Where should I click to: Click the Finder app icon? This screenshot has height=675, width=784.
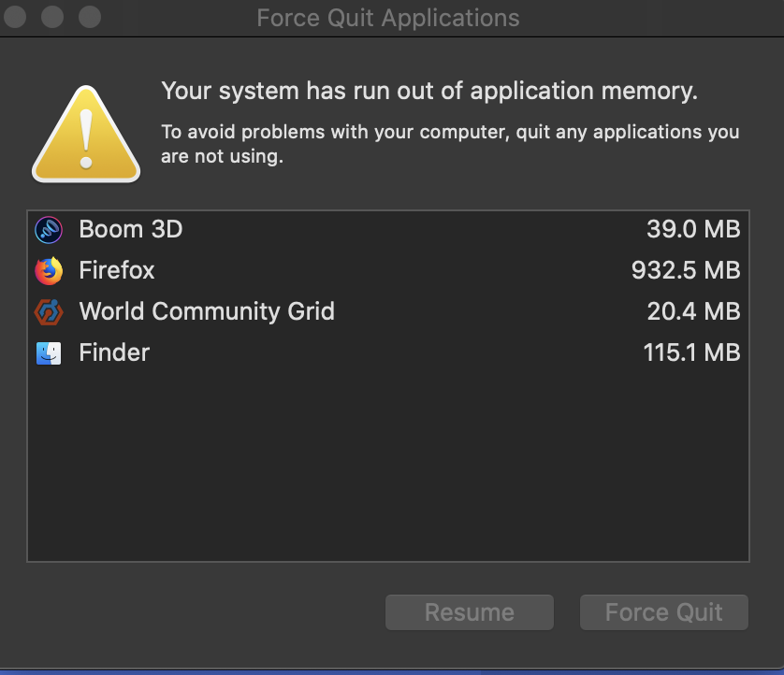click(48, 352)
